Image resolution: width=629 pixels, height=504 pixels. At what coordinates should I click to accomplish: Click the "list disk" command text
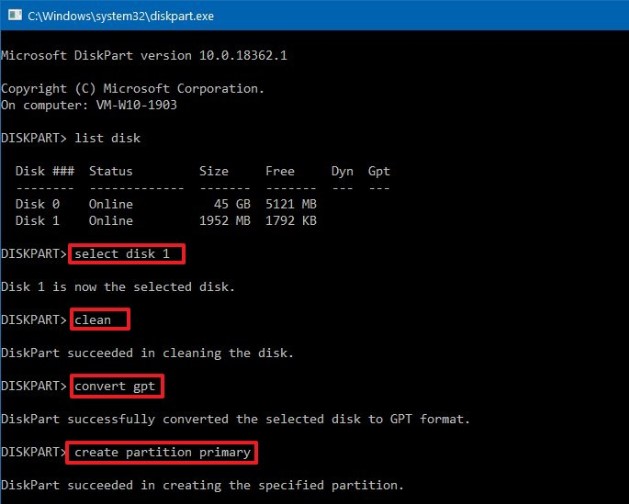[x=113, y=136]
